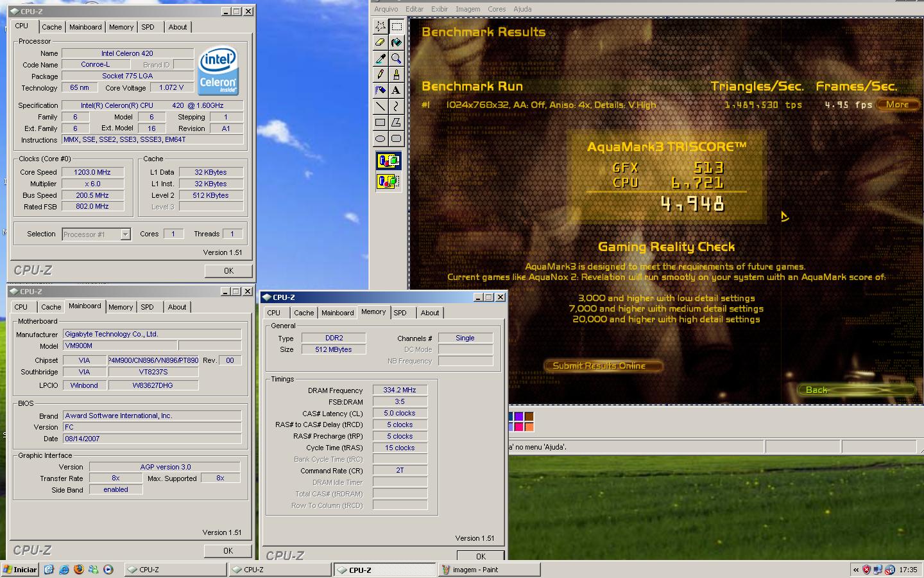This screenshot has width=924, height=578.
Task: Open the muted volume tray icon
Action: (x=890, y=570)
